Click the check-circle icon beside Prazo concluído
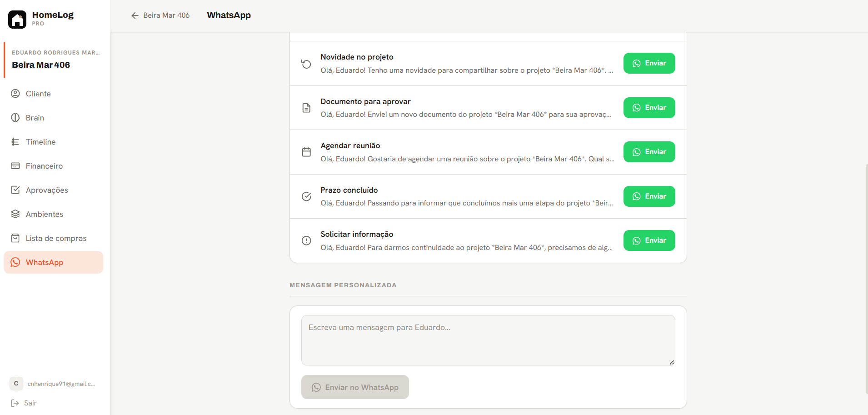Viewport: 868px width, 415px height. click(306, 196)
